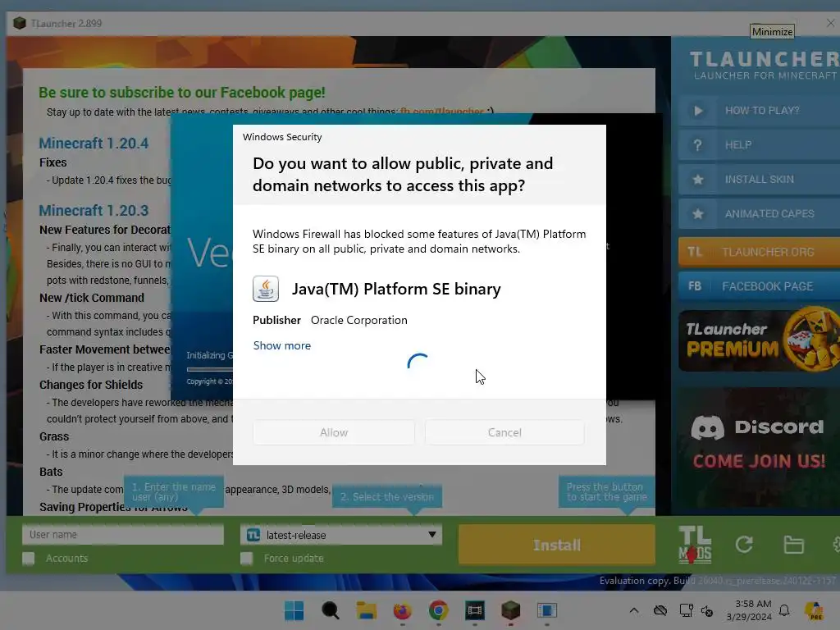Open the game folder icon
This screenshot has width=840, height=630.
tap(793, 545)
